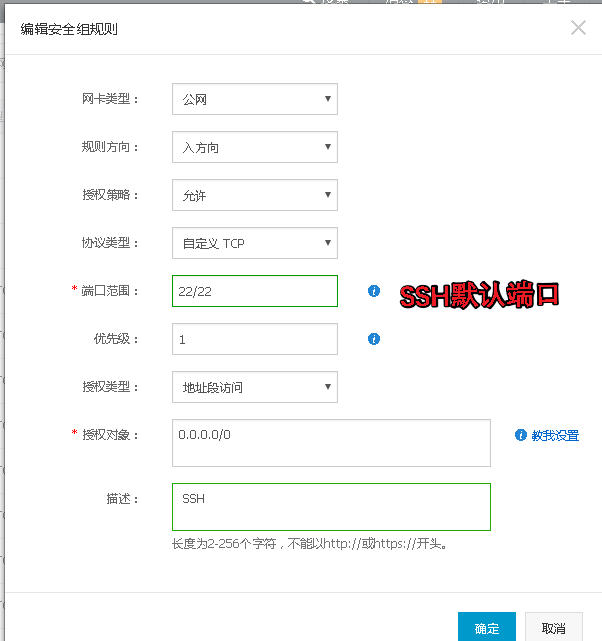602x641 pixels.
Task: Open the 教我设置 help link
Action: [555, 436]
